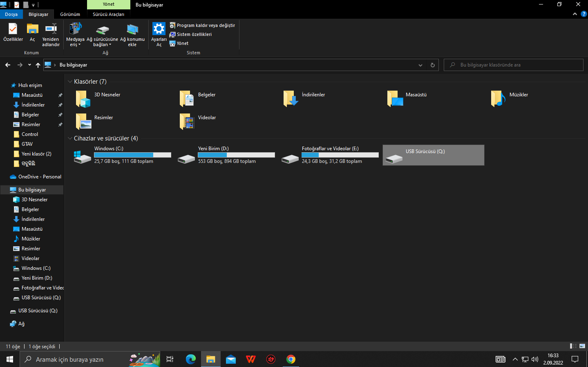Open the Sürücü Araçları tab

[x=108, y=14]
